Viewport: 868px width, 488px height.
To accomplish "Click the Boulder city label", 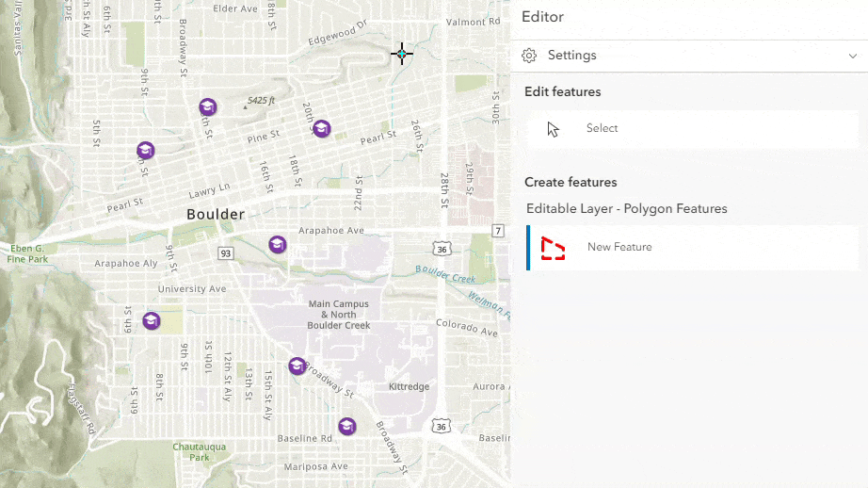I will coord(216,215).
